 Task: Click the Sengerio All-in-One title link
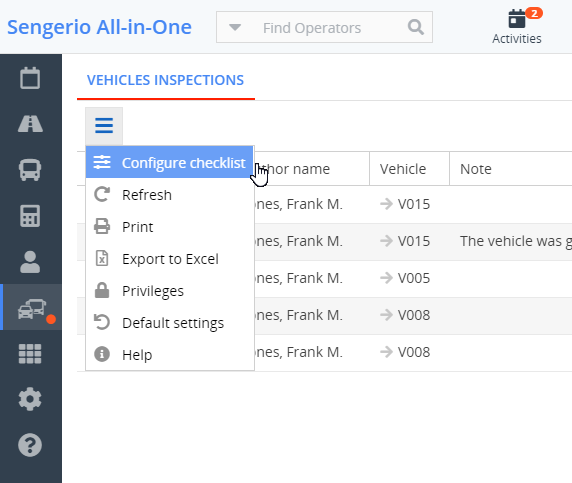coord(99,27)
